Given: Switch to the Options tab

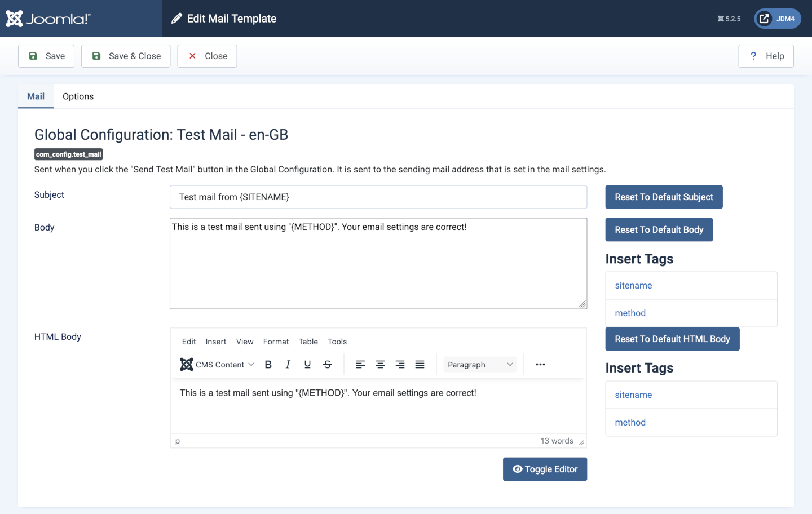Looking at the screenshot, I should (x=78, y=96).
